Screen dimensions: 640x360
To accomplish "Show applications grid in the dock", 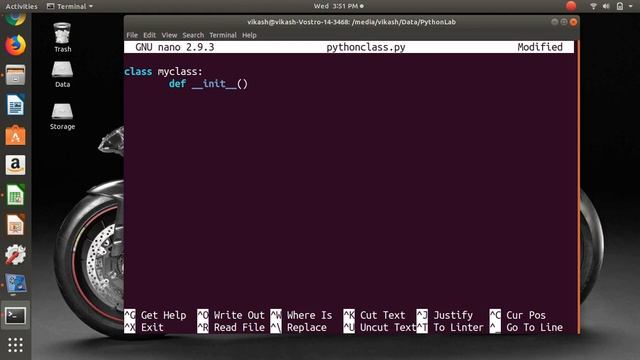I will tap(16, 345).
